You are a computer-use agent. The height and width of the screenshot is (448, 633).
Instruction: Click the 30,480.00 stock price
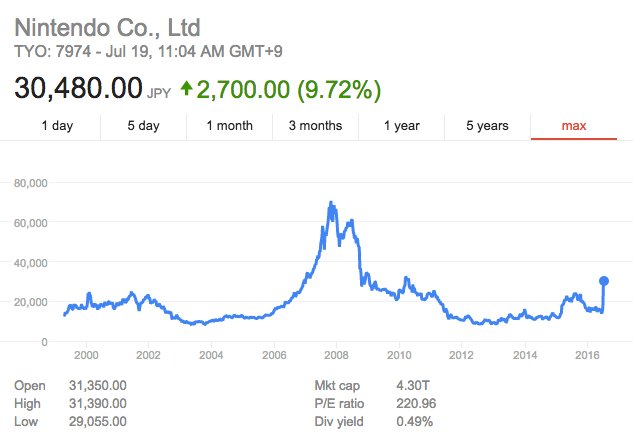pos(78,89)
